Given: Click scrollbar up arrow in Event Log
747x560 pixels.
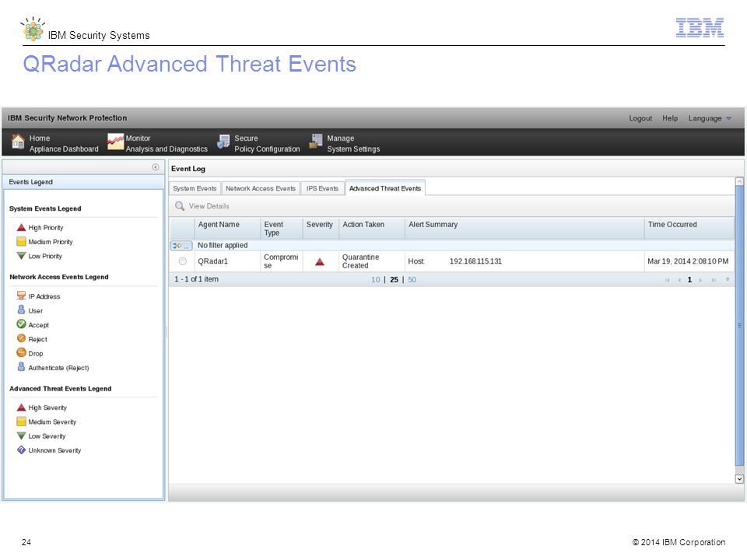Looking at the screenshot, I should pos(739,181).
